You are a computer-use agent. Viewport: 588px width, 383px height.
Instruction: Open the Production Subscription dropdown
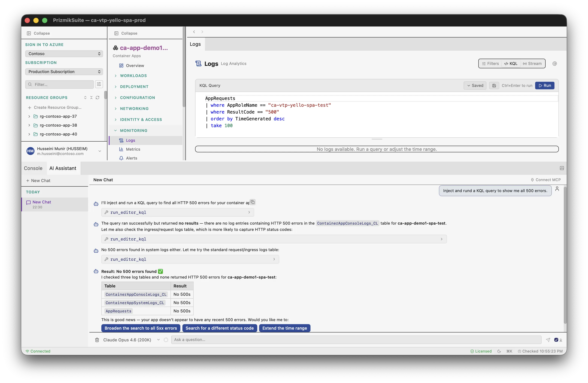(64, 72)
